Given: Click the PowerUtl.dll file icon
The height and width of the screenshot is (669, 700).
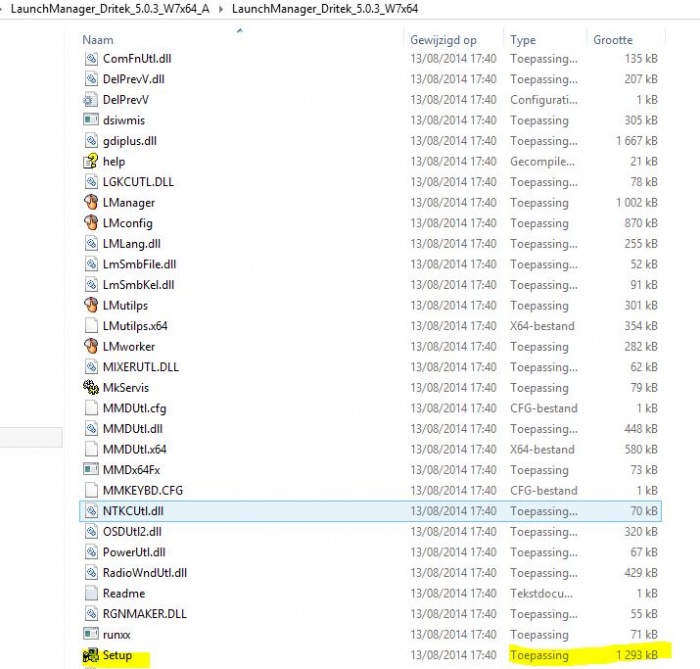Looking at the screenshot, I should pos(91,552).
